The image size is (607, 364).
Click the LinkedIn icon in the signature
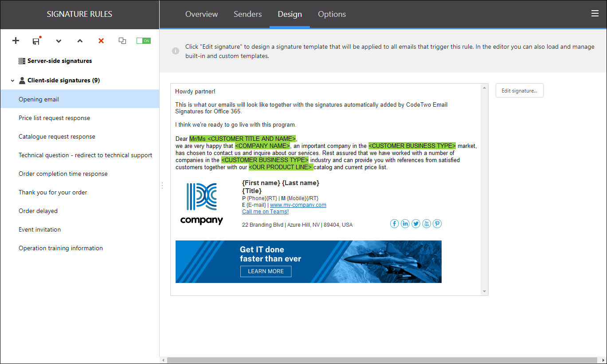click(405, 224)
